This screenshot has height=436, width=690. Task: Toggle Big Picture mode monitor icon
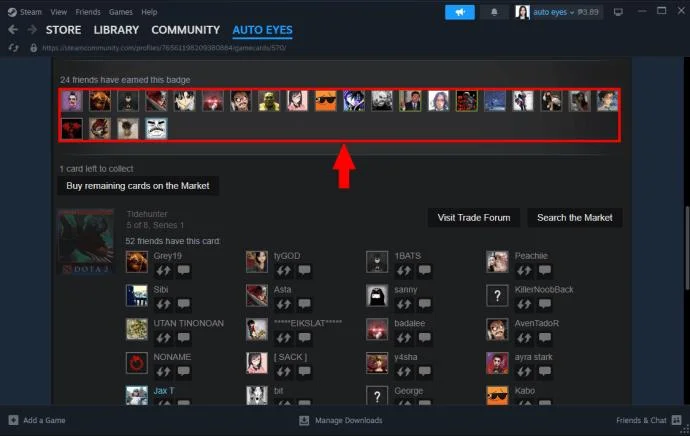(x=618, y=12)
